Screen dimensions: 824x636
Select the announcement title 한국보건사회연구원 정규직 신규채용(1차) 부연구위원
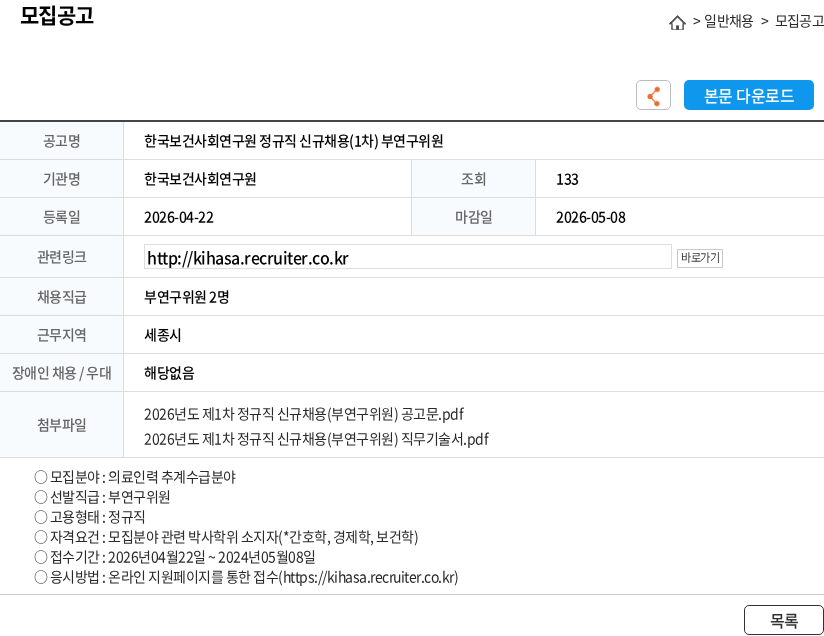(293, 141)
